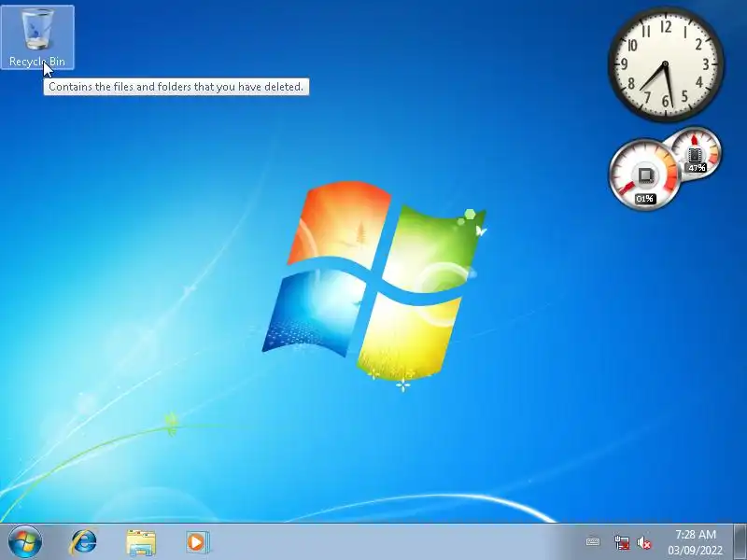Click the touch keyboard tray icon

(593, 542)
